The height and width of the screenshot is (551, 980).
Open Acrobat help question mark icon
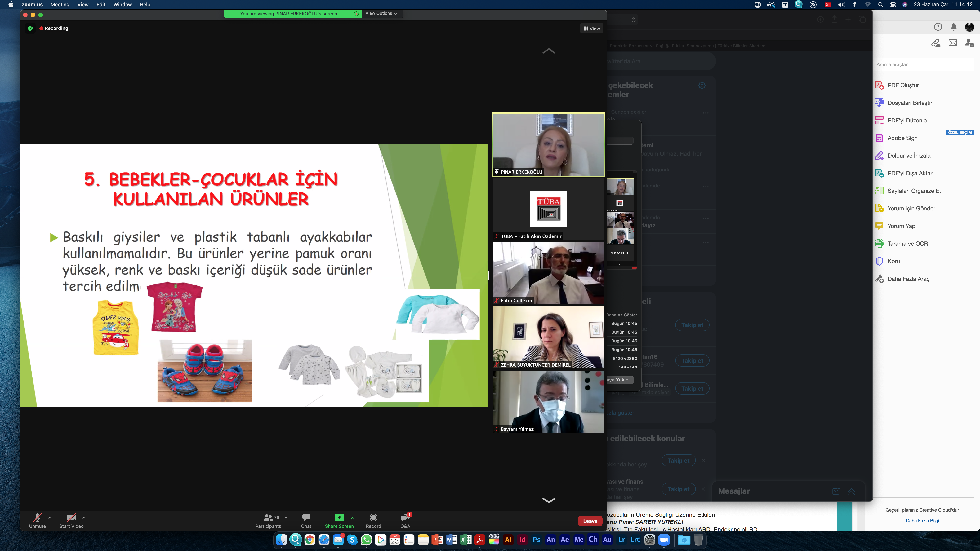938,27
